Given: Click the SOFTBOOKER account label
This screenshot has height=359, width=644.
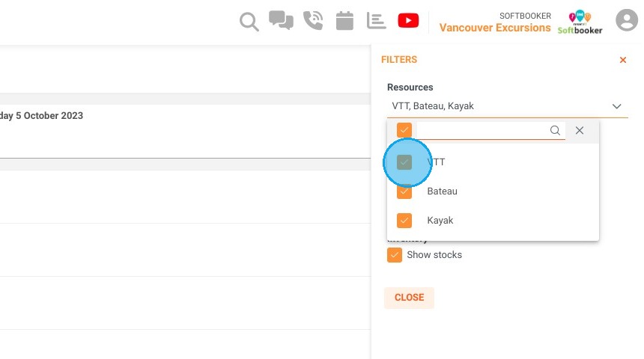Looking at the screenshot, I should 525,16.
